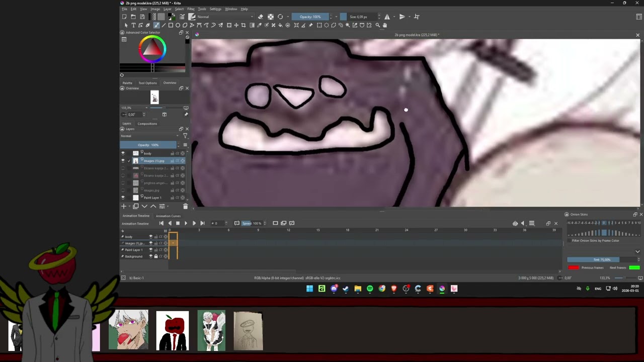Toggle visibility of Background timeline layer
The image size is (644, 362).
point(150,256)
